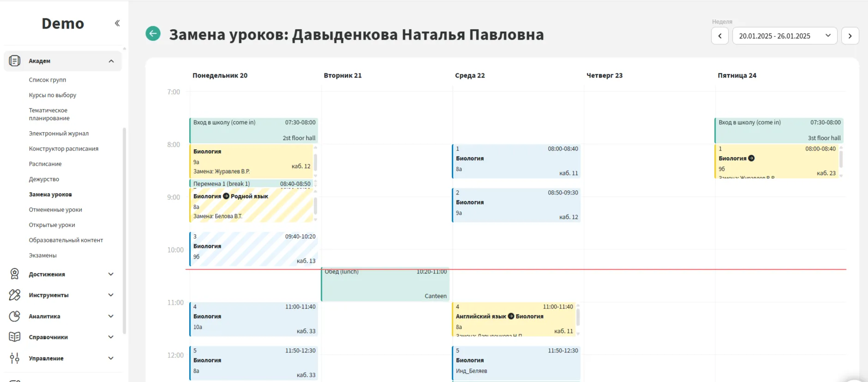This screenshot has width=868, height=382.
Task: Collapse the Академ menu chevron
Action: point(111,61)
